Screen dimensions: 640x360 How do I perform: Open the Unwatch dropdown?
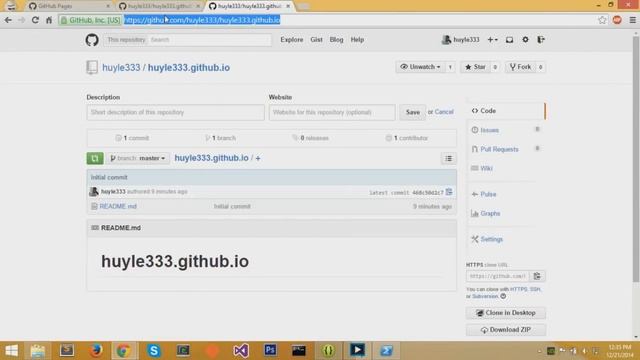[420, 67]
